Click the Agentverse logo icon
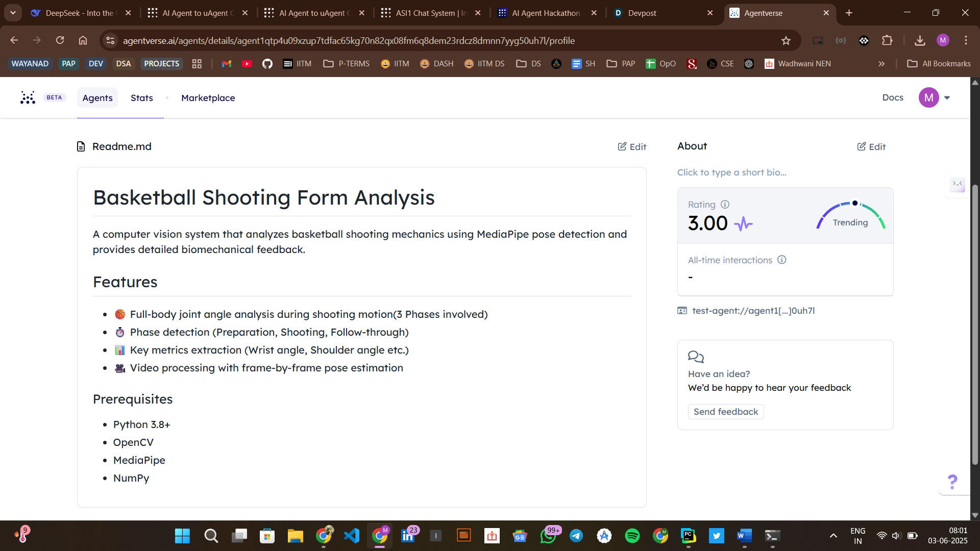The width and height of the screenshot is (980, 551). click(28, 97)
